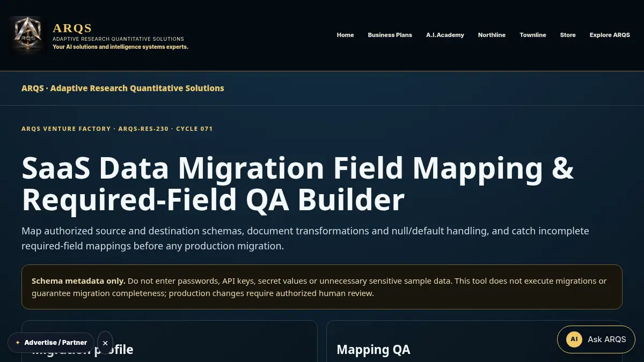Click the Mapping QA heading
644x362 pixels.
(374, 350)
